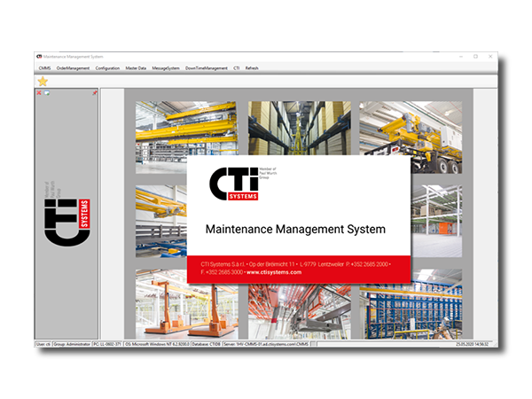Click the yellow star favorites icon

pyautogui.click(x=43, y=82)
